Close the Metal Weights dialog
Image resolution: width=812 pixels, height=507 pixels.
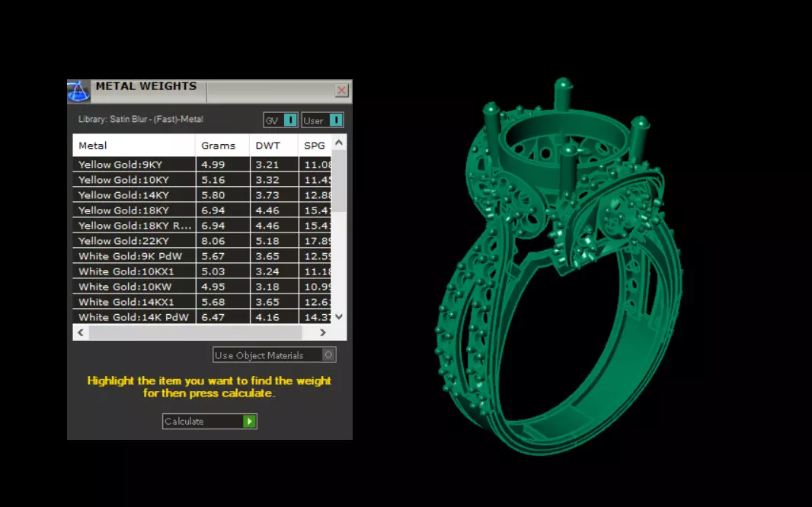tap(342, 91)
